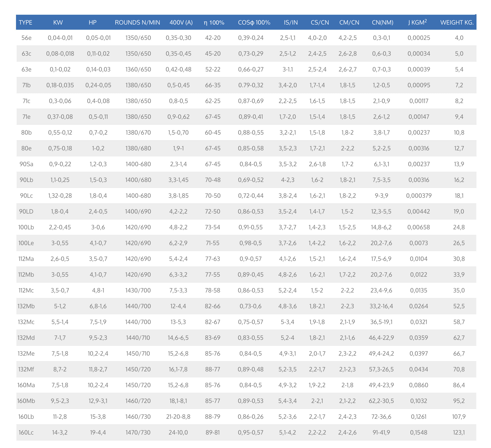
Task: Select the 90Sa type cell
Action: tap(26, 164)
